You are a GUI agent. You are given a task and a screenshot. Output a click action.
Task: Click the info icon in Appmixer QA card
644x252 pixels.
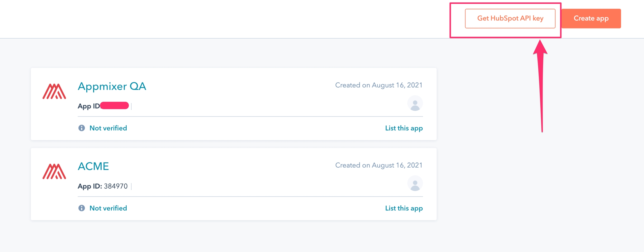click(82, 128)
